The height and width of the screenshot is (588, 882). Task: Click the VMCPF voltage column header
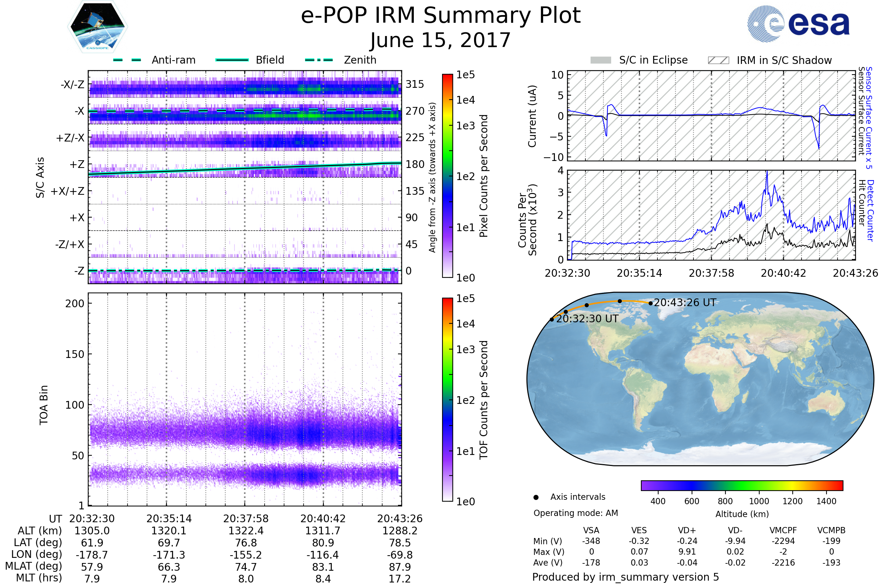coord(783,530)
